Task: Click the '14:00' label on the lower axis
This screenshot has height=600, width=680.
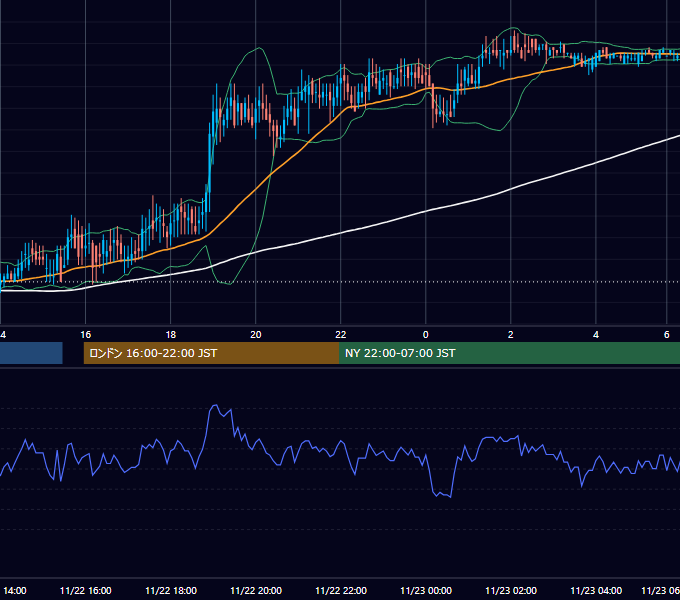Action: pyautogui.click(x=15, y=591)
